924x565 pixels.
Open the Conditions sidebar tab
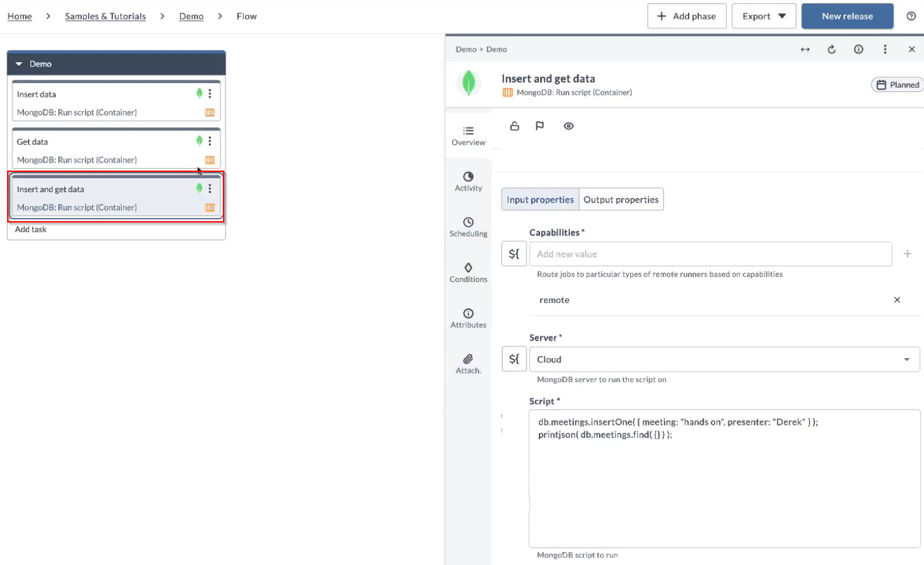[x=468, y=272]
